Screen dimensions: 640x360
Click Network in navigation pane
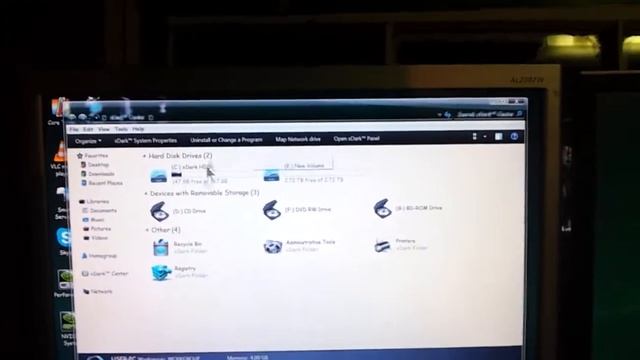101,292
